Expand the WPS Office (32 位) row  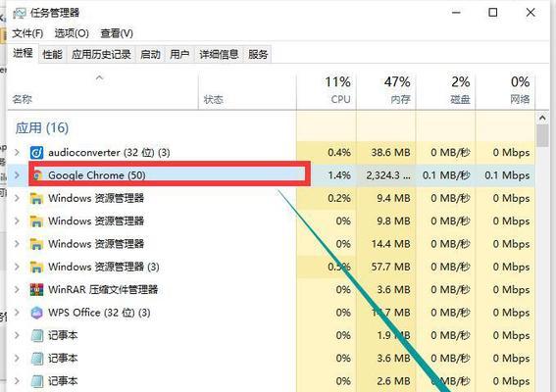17,313
